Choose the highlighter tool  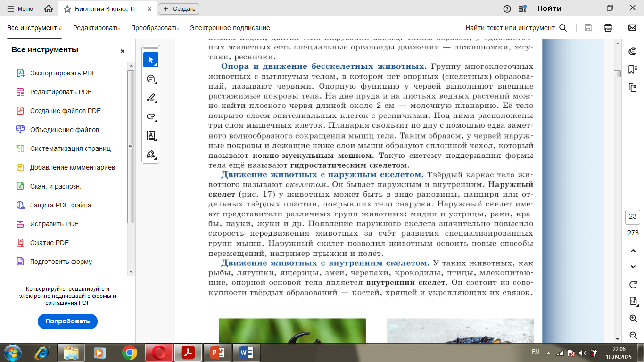(x=151, y=98)
